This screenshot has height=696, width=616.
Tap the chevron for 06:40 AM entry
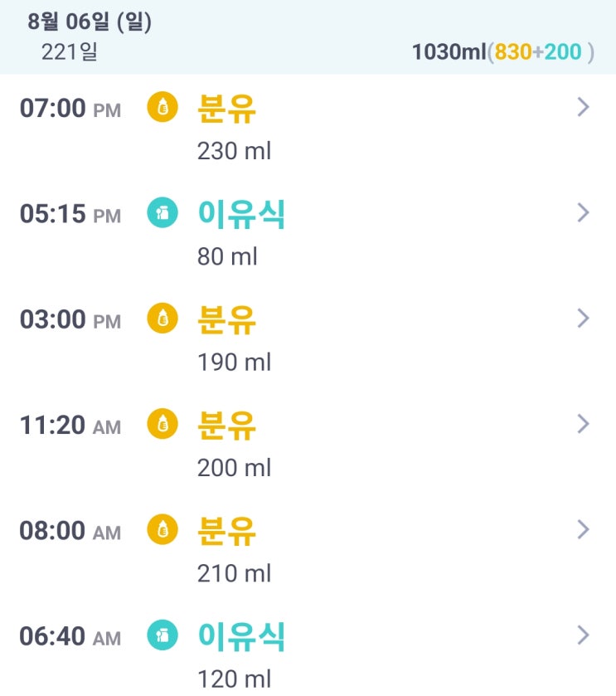tap(583, 635)
